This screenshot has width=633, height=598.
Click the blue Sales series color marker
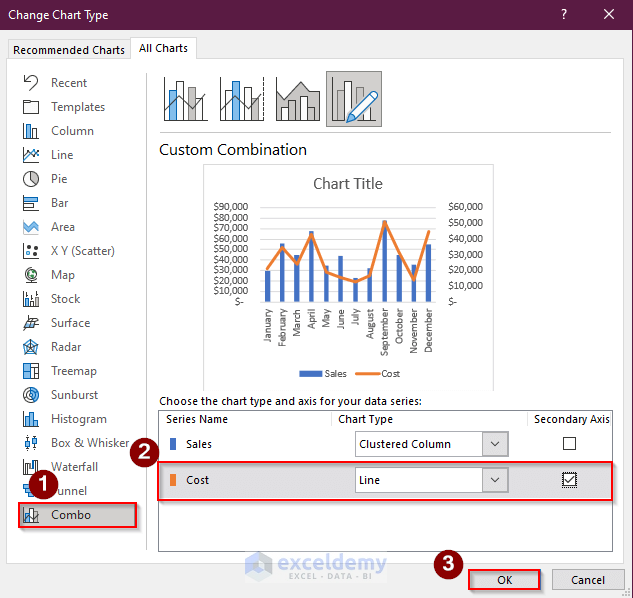173,444
